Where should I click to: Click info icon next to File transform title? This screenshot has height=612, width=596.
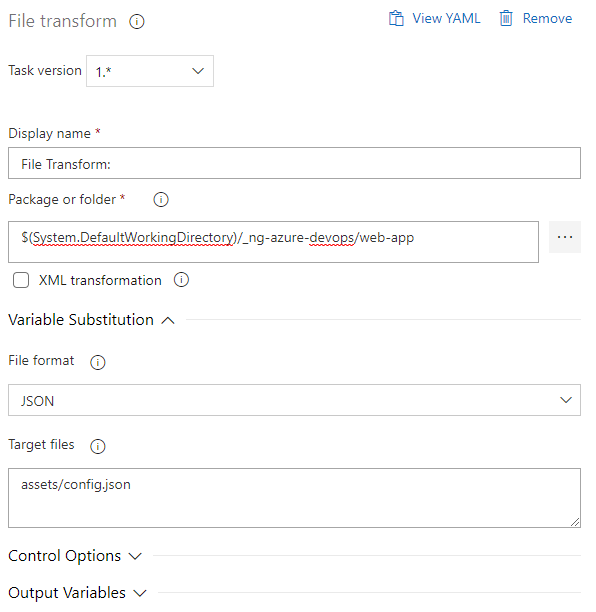point(137,21)
